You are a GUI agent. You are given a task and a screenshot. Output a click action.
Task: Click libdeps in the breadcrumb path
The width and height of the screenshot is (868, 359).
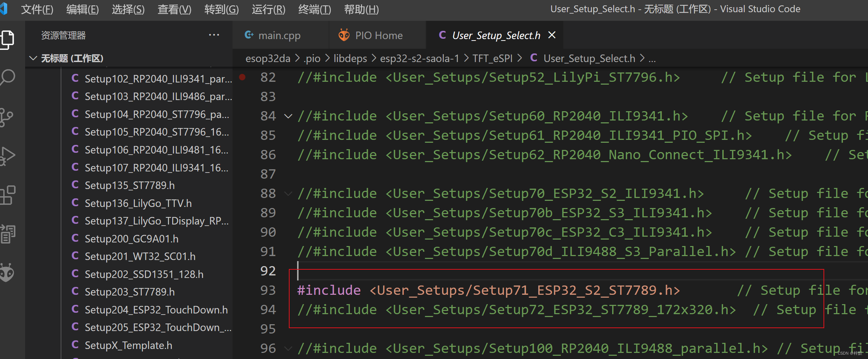click(x=350, y=58)
